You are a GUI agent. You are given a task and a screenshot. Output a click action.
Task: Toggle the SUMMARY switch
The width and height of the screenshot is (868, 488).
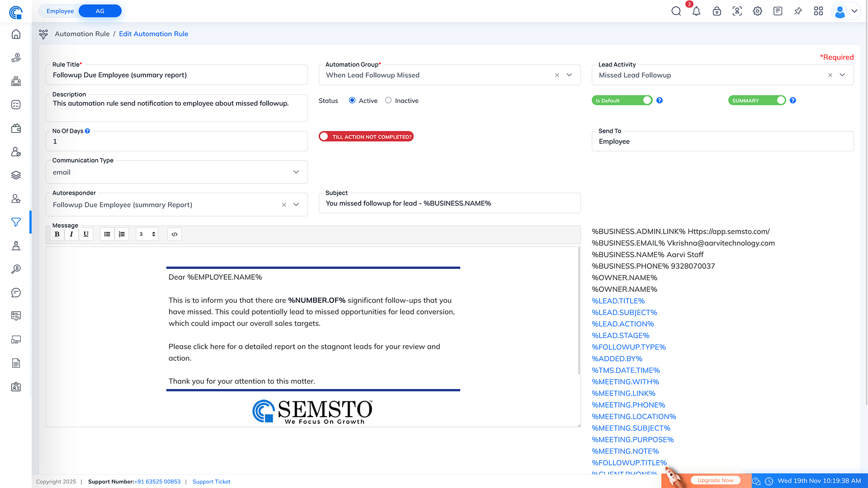(757, 100)
